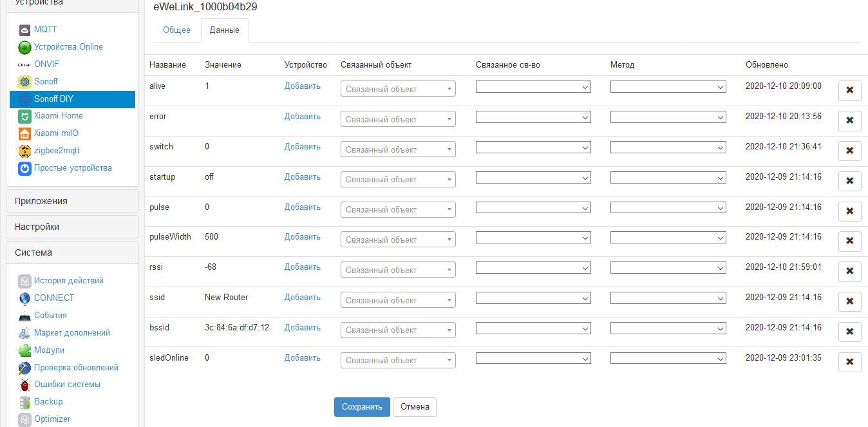Click the Отмена button

[x=414, y=406]
